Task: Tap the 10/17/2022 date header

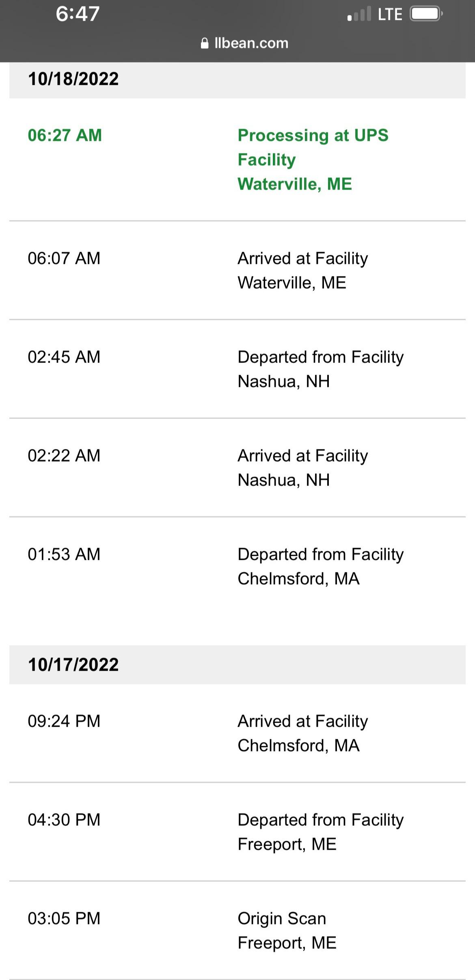Action: pyautogui.click(x=73, y=665)
